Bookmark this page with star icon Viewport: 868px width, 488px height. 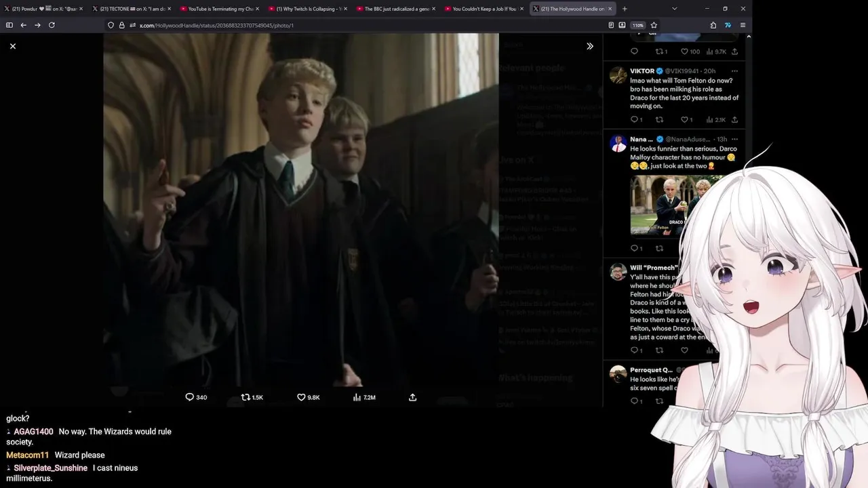click(654, 25)
